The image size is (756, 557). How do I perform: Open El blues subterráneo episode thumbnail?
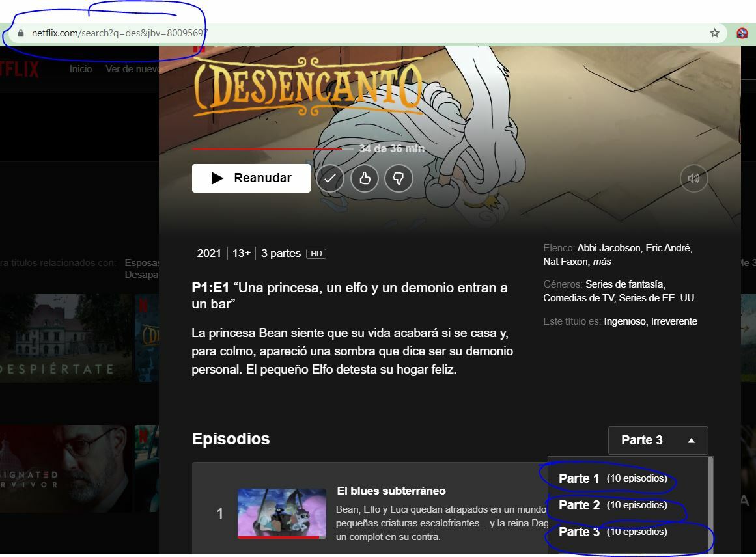click(x=282, y=513)
